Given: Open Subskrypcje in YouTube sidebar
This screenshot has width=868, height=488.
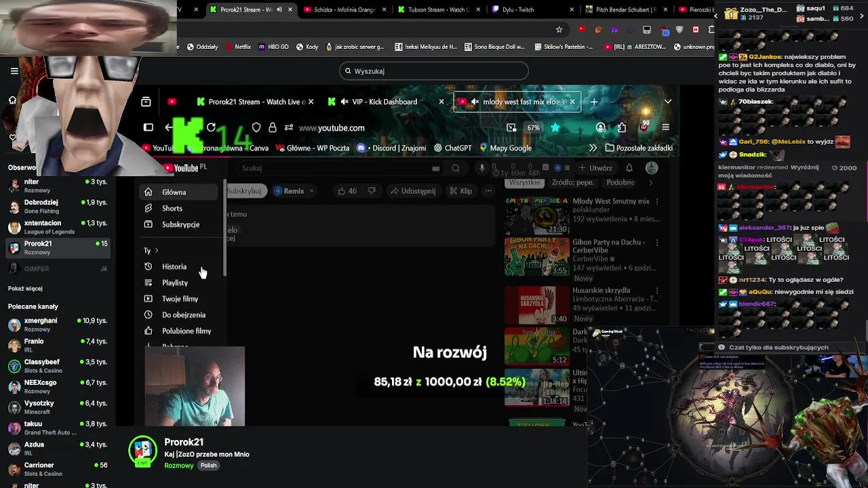Looking at the screenshot, I should coord(180,224).
